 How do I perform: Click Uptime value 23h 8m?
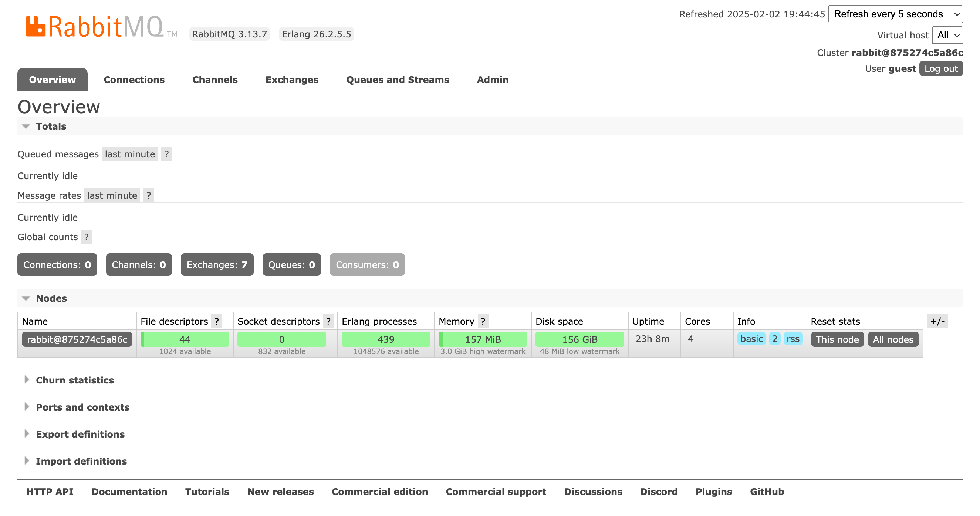tap(652, 339)
